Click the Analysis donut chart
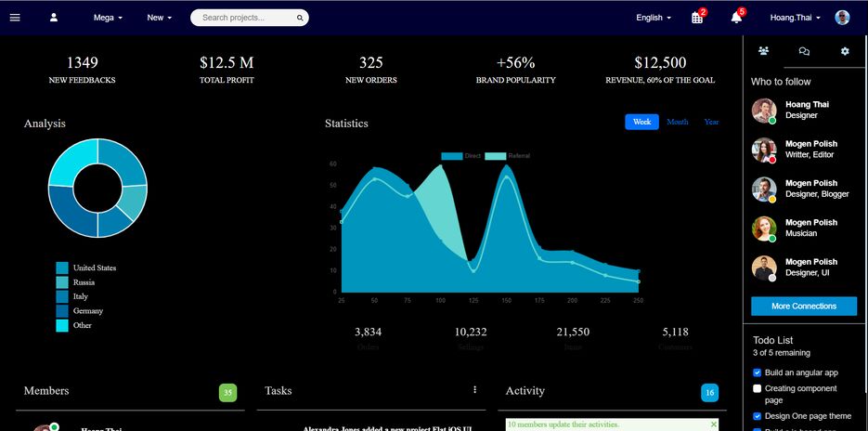The width and height of the screenshot is (868, 431). point(97,189)
